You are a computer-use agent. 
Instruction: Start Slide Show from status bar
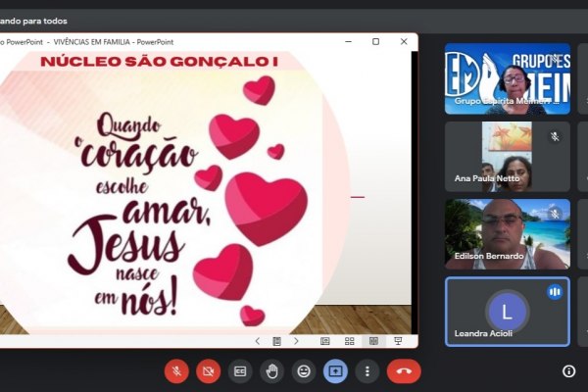[x=397, y=341]
